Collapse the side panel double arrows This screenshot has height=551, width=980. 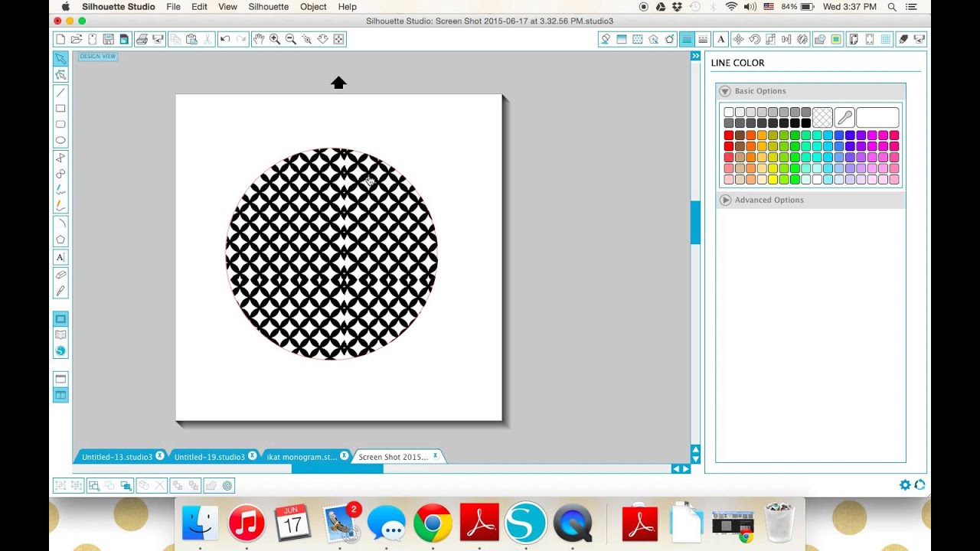(695, 56)
